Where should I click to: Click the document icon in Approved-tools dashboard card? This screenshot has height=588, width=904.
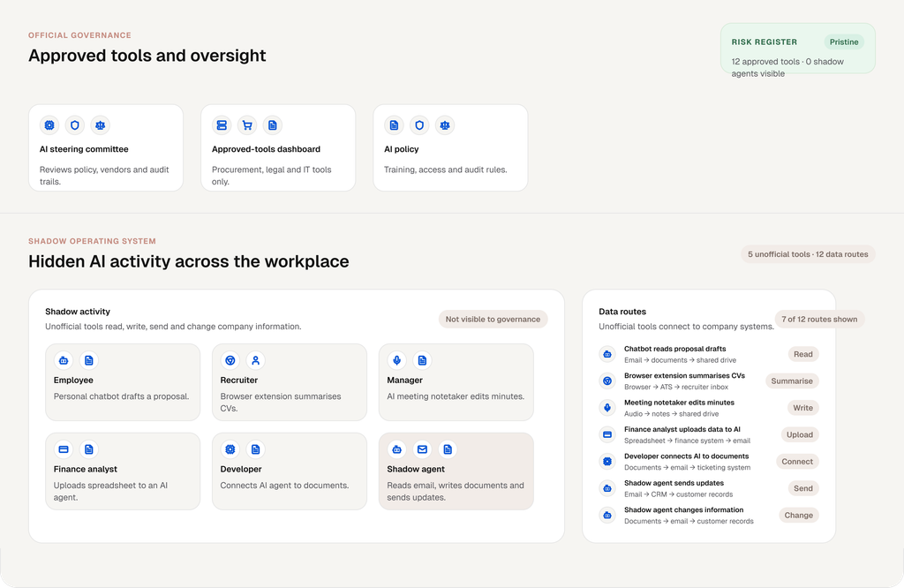pos(273,125)
